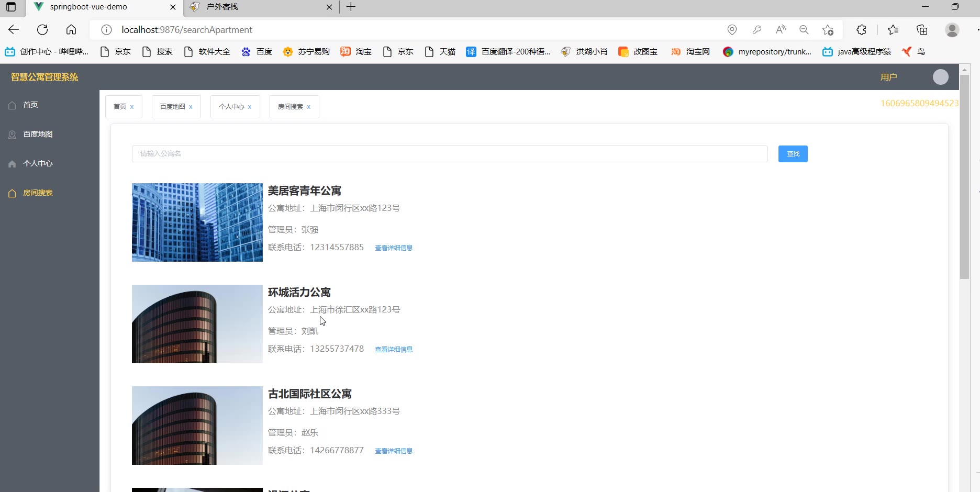Click the phone number 12314557885
The image size is (980, 492).
coord(337,248)
